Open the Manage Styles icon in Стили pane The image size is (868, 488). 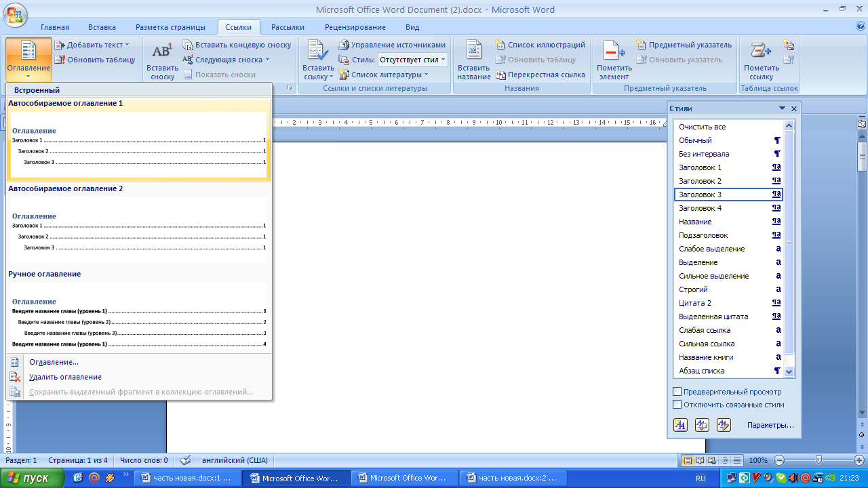[x=724, y=425]
